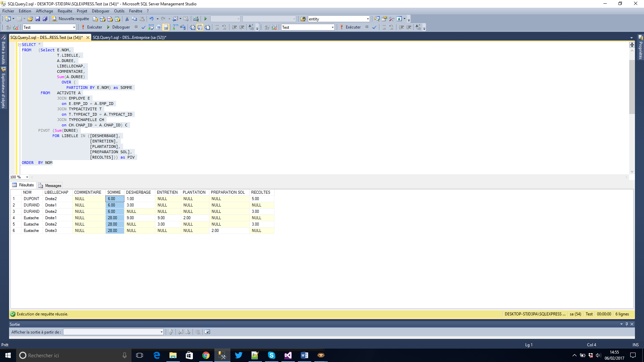
Task: Open Microsoft Word from the taskbar
Action: pyautogui.click(x=304, y=355)
